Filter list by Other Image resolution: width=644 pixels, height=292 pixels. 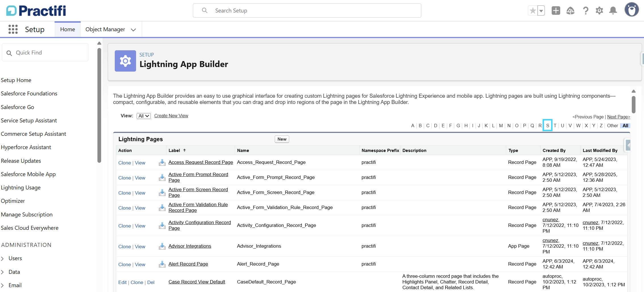612,126
